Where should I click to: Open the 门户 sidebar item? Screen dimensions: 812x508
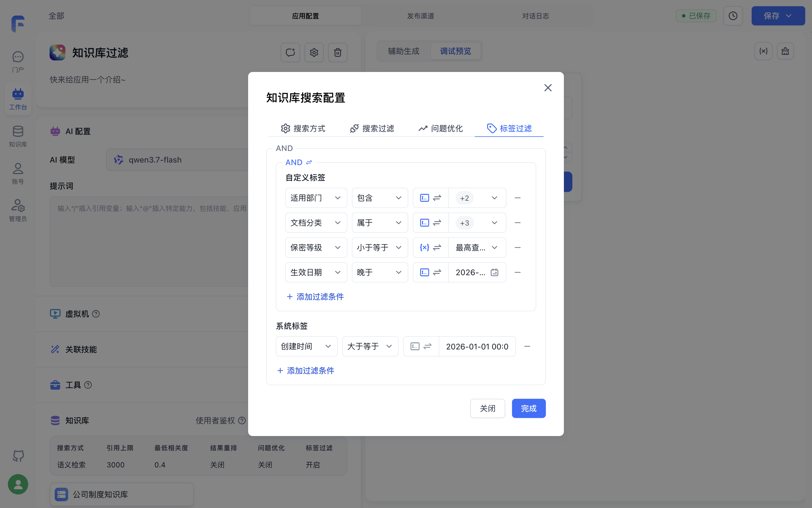tap(18, 62)
